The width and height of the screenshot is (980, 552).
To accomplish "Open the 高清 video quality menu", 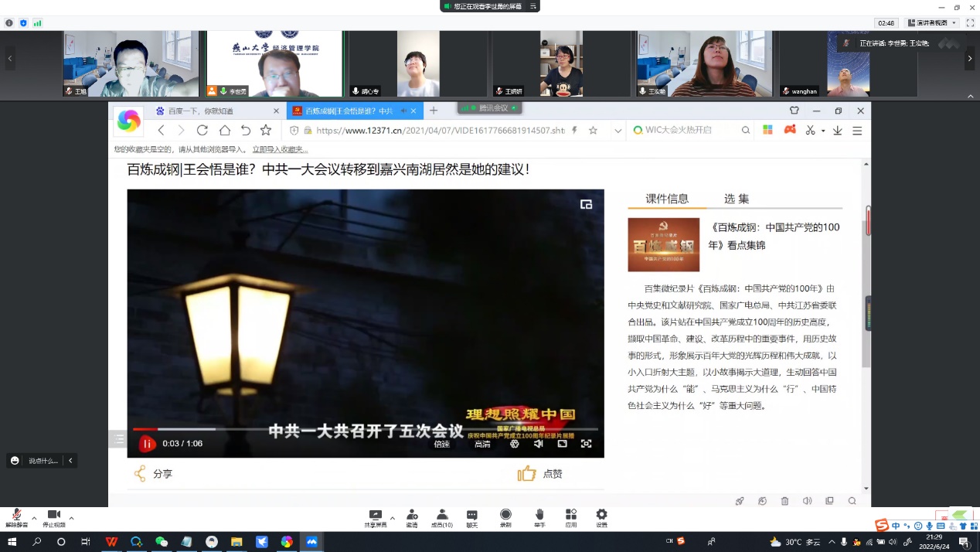I will click(482, 444).
